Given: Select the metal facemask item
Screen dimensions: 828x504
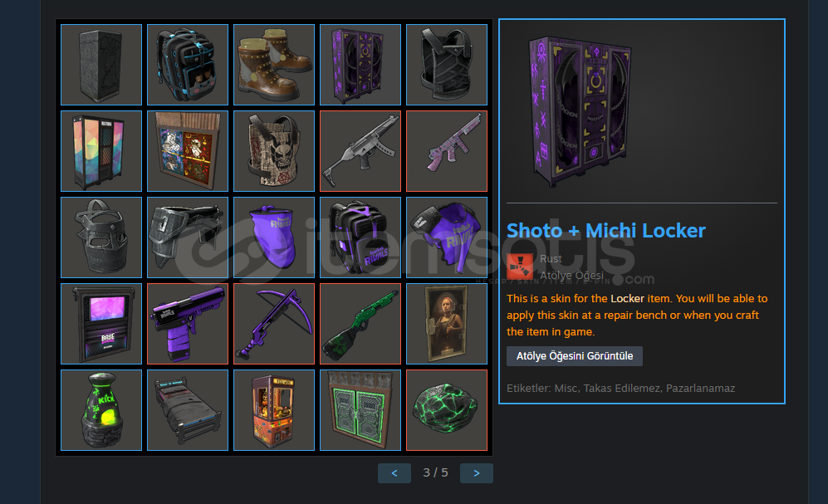Looking at the screenshot, I should pos(101,237).
